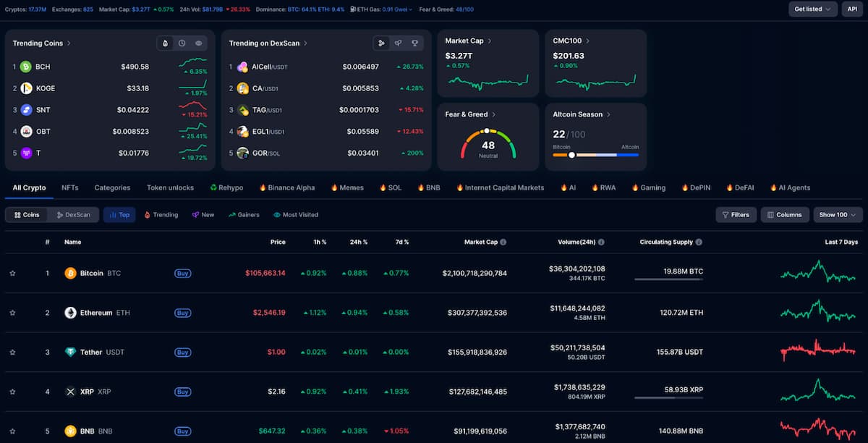Click the BCH coin logo
Image resolution: width=868 pixels, height=443 pixels.
[x=26, y=67]
